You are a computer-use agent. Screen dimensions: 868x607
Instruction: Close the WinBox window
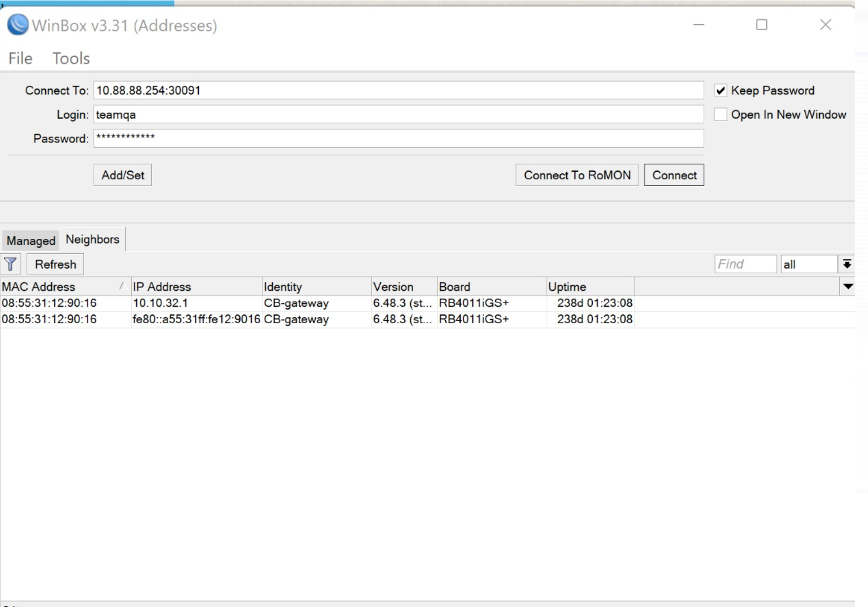826,25
